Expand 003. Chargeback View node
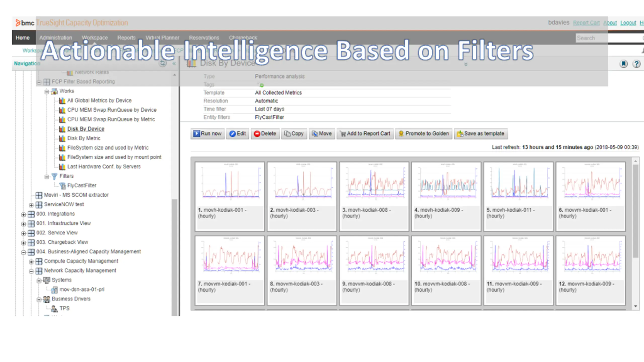Screen dimensions: 644x362 pyautogui.click(x=23, y=243)
